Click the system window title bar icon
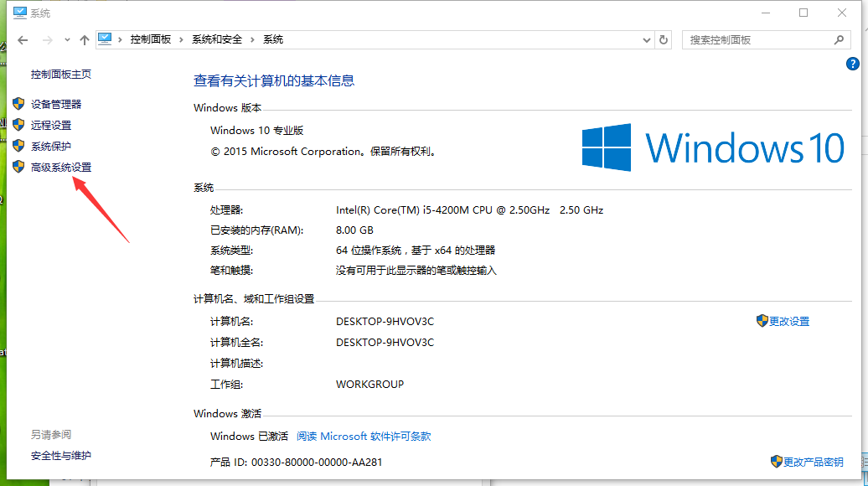Screen dimensions: 868x486 coord(20,13)
